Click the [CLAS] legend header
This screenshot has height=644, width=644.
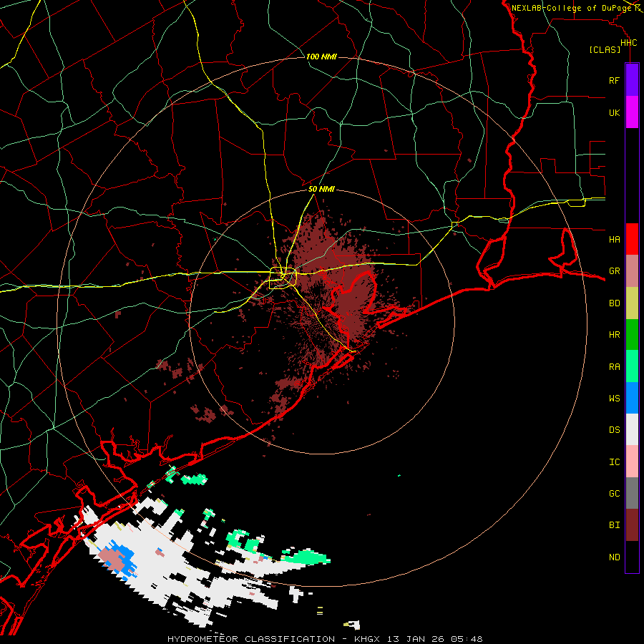605,50
